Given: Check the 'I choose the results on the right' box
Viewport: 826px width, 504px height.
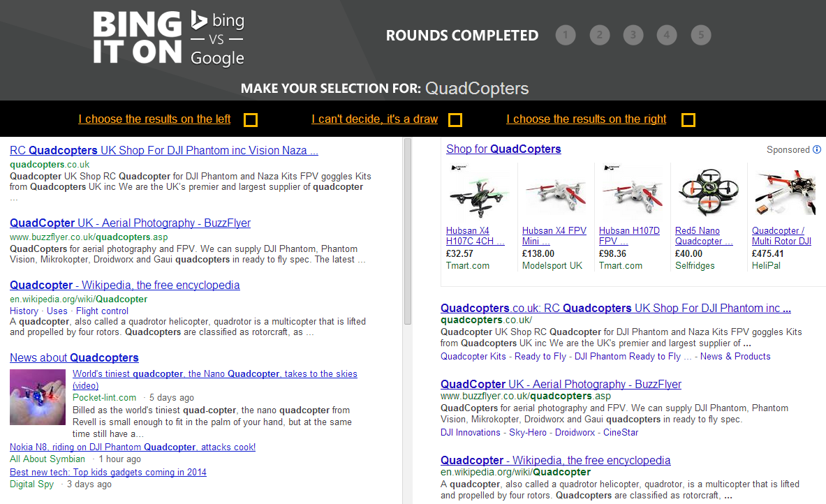Looking at the screenshot, I should [x=688, y=120].
